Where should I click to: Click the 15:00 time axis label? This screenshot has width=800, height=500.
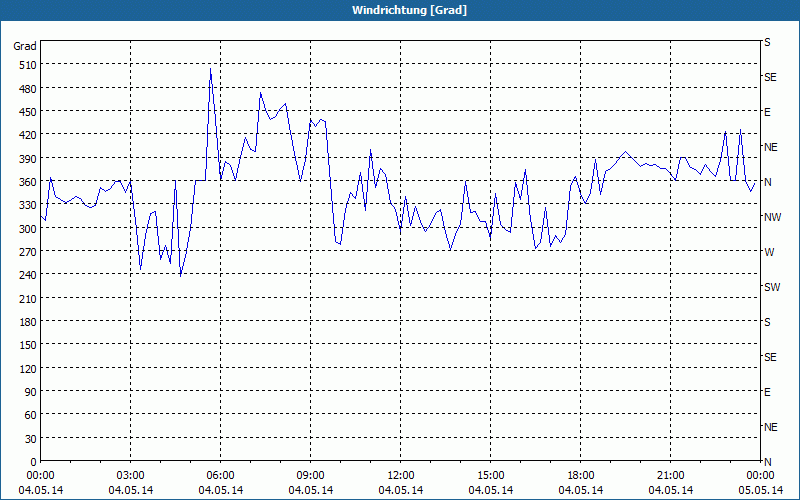[x=491, y=476]
